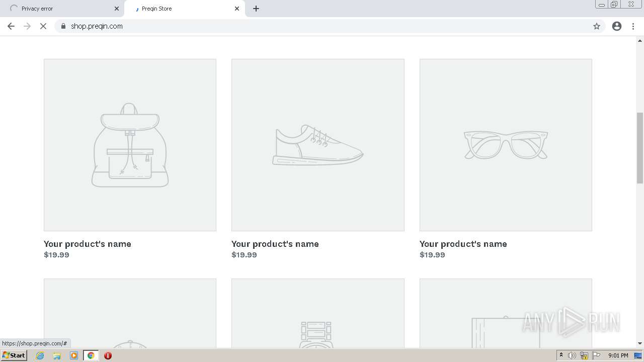This screenshot has width=644, height=362.
Task: Open the sunglasses product image
Action: coord(506,145)
